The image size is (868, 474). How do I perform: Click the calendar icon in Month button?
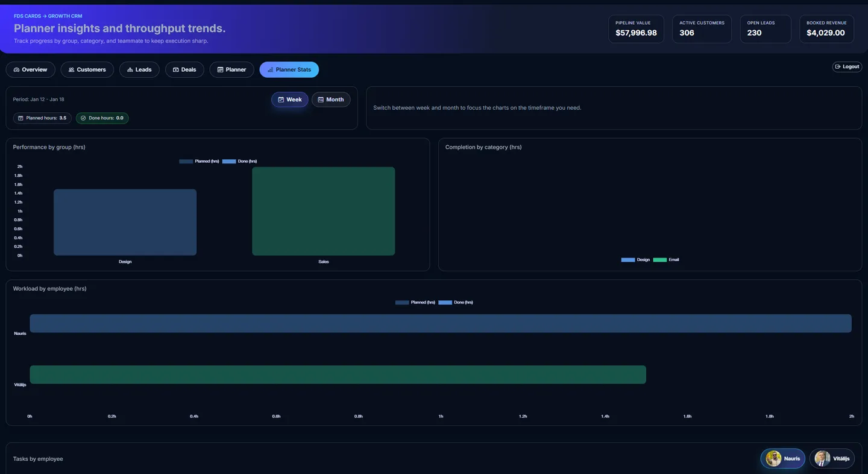[x=321, y=100]
